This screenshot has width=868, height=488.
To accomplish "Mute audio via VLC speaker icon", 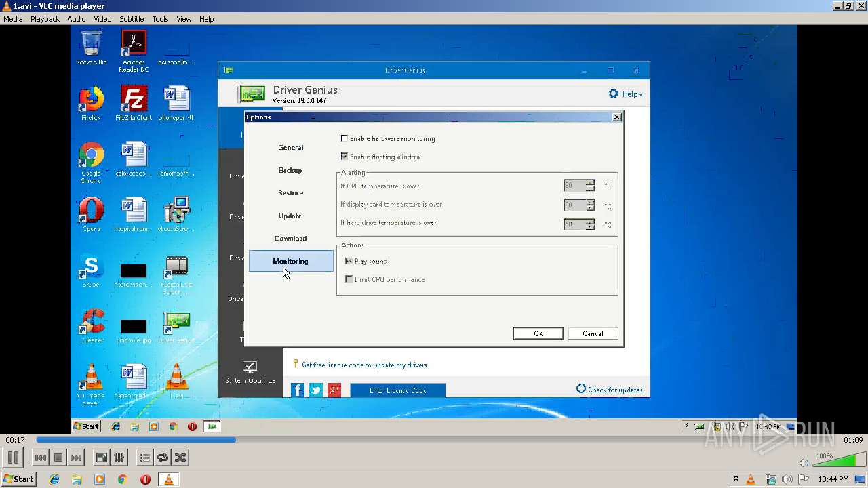I will click(x=804, y=462).
